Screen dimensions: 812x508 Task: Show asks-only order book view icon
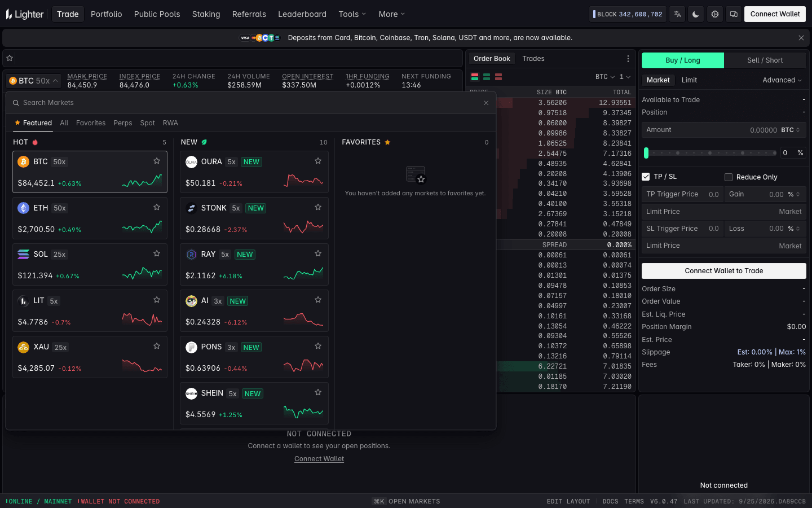498,77
